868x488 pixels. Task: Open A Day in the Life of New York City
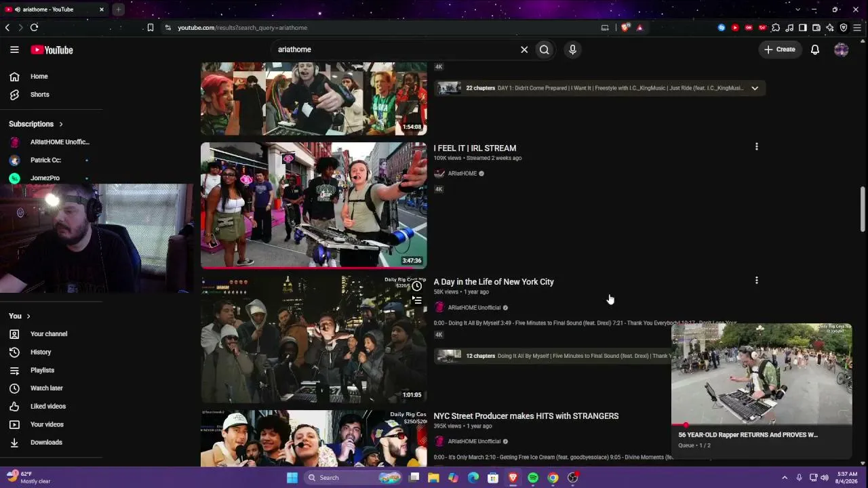tap(494, 282)
